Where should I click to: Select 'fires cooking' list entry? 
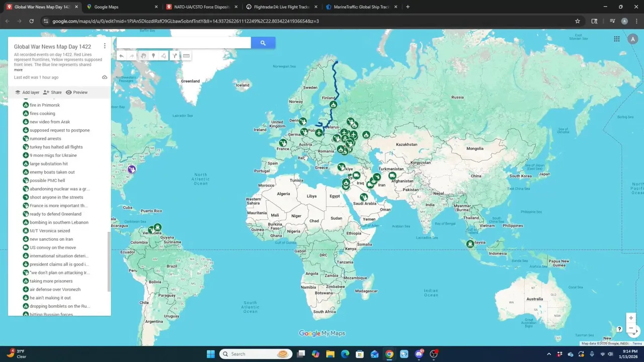tap(42, 114)
